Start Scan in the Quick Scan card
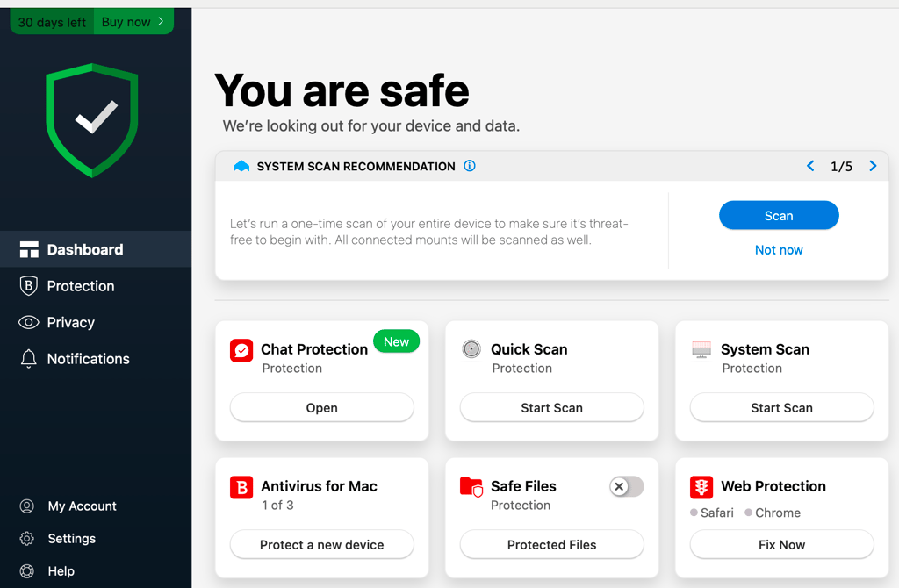Viewport: 899px width, 588px height. [551, 407]
